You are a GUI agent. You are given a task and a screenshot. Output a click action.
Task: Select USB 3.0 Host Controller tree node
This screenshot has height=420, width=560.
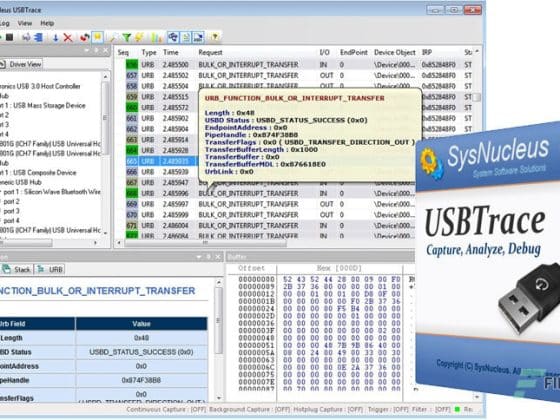click(x=40, y=86)
